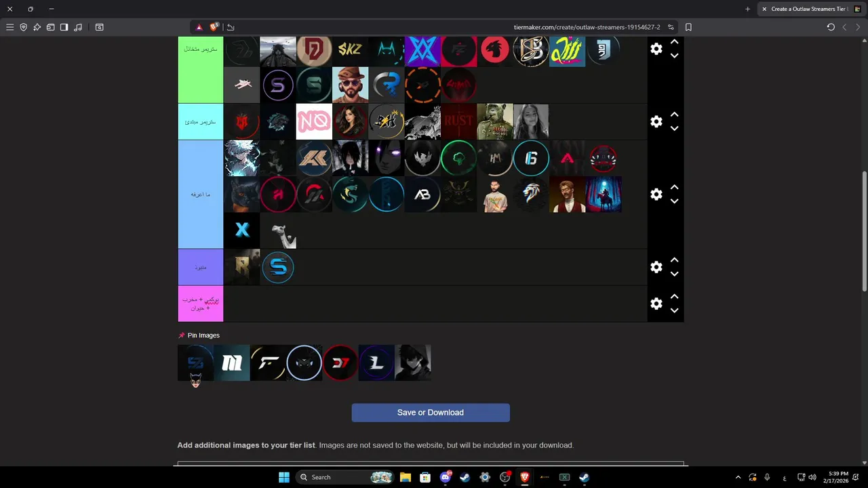Screen dimensions: 868x488
Task: Click the tiermaker.com address bar URL
Action: point(587,27)
